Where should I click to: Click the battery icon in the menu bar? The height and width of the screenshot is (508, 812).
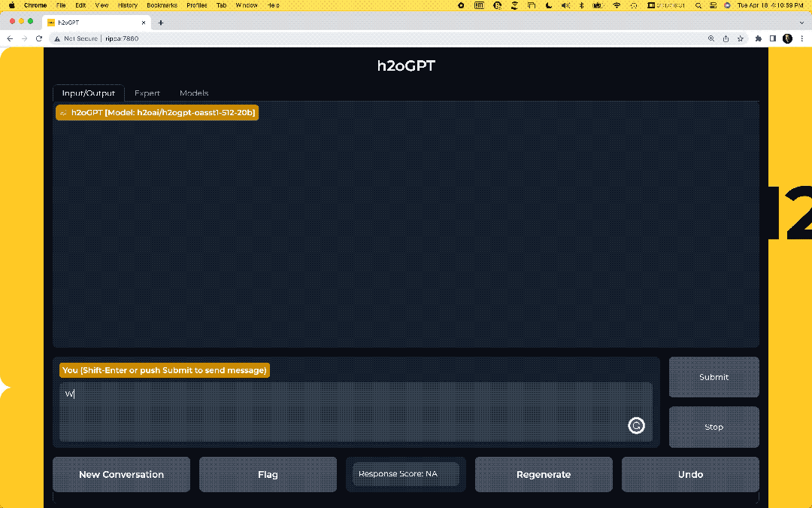click(x=598, y=5)
